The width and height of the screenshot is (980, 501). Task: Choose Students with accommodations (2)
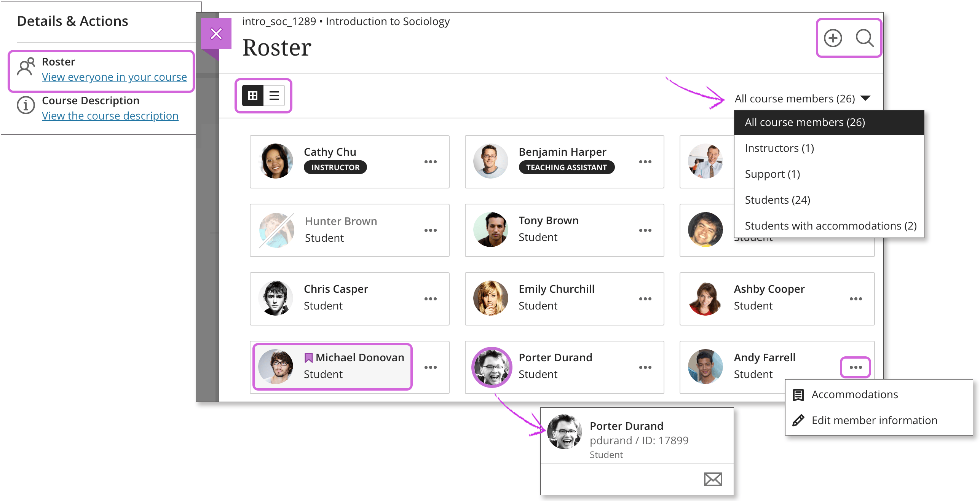click(x=830, y=226)
